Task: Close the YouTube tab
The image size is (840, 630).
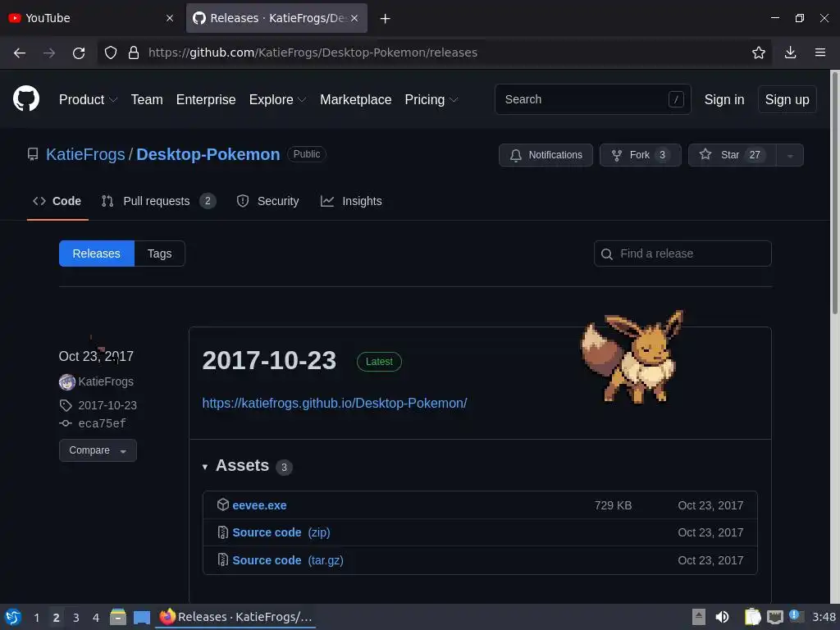Action: (x=170, y=18)
